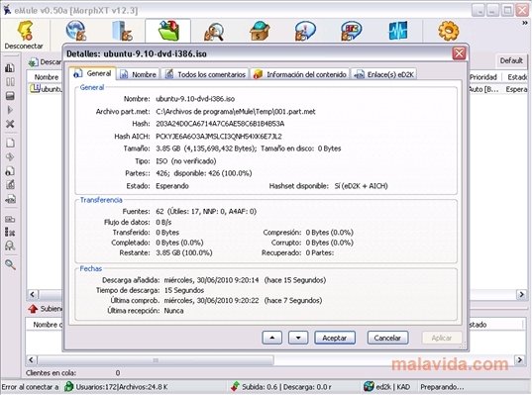Click the Aplicar button
532x395 pixels.
[442, 338]
